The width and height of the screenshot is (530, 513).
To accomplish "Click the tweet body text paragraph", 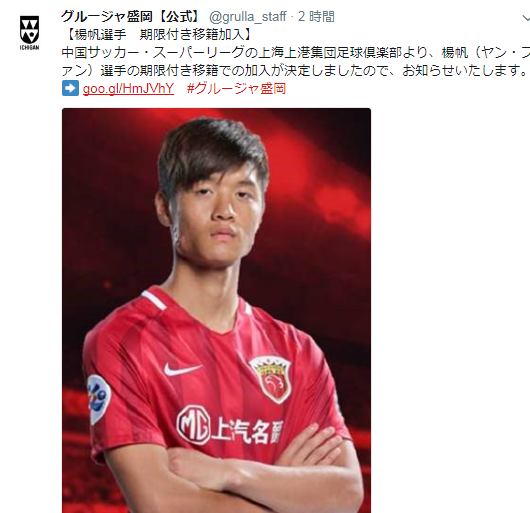I will click(x=296, y=62).
